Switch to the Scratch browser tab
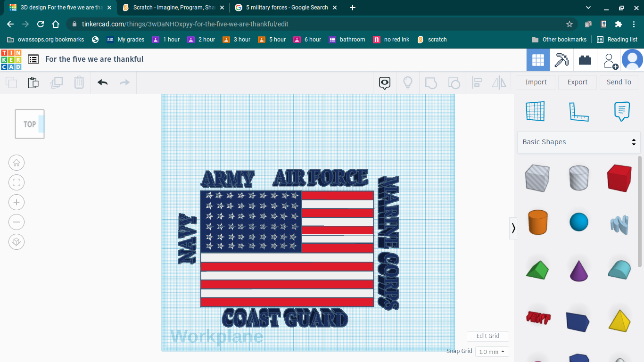 (x=173, y=8)
